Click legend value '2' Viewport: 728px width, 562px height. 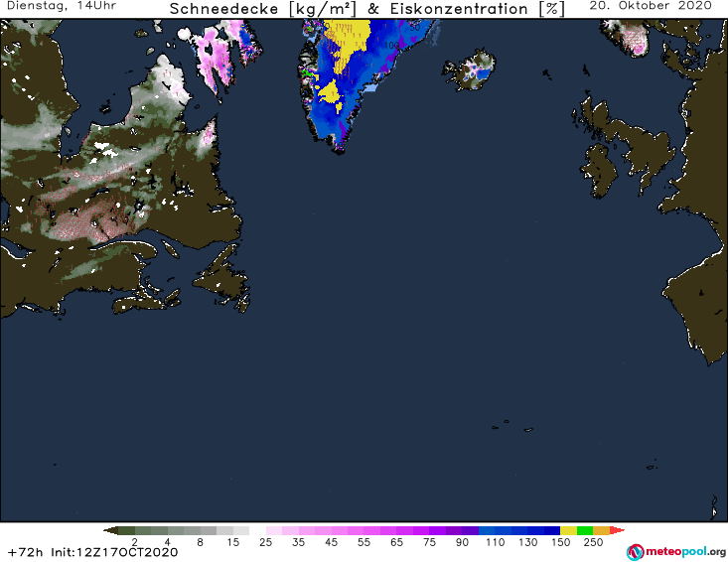[135, 542]
